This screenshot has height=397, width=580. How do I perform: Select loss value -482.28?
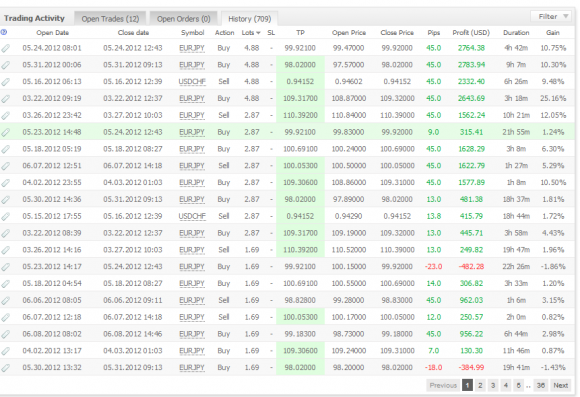click(471, 267)
